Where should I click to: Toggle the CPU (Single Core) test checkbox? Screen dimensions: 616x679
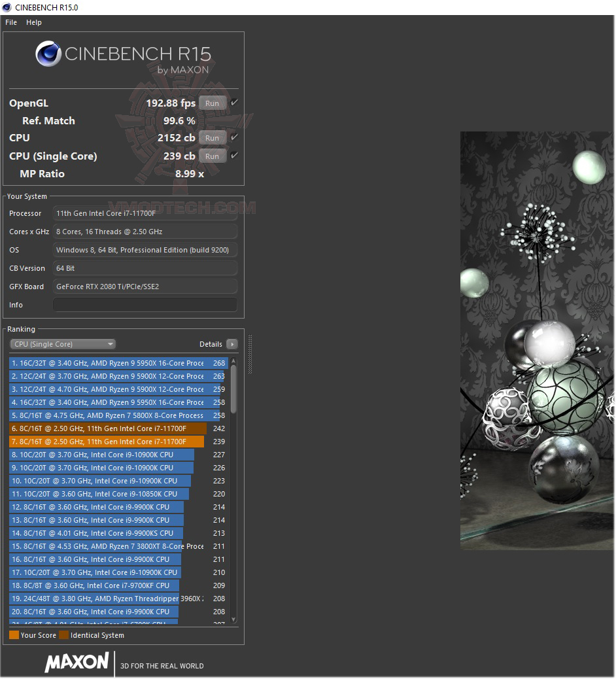click(234, 156)
